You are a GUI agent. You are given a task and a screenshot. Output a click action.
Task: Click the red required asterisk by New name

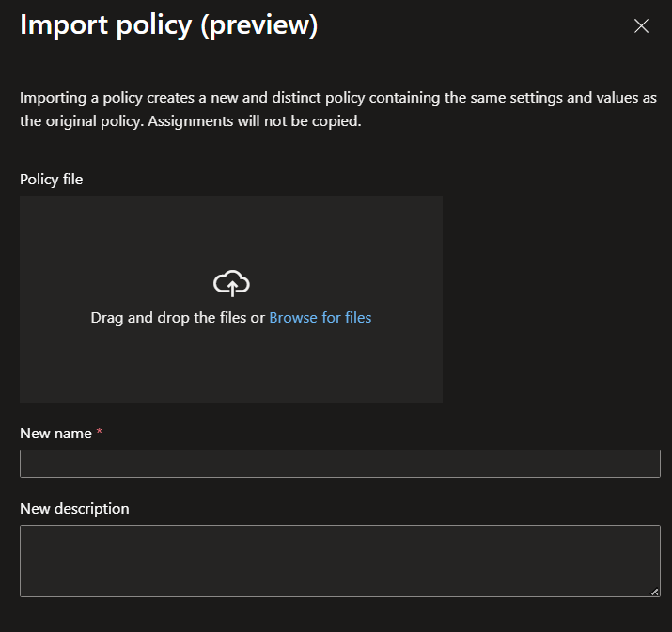pyautogui.click(x=100, y=433)
